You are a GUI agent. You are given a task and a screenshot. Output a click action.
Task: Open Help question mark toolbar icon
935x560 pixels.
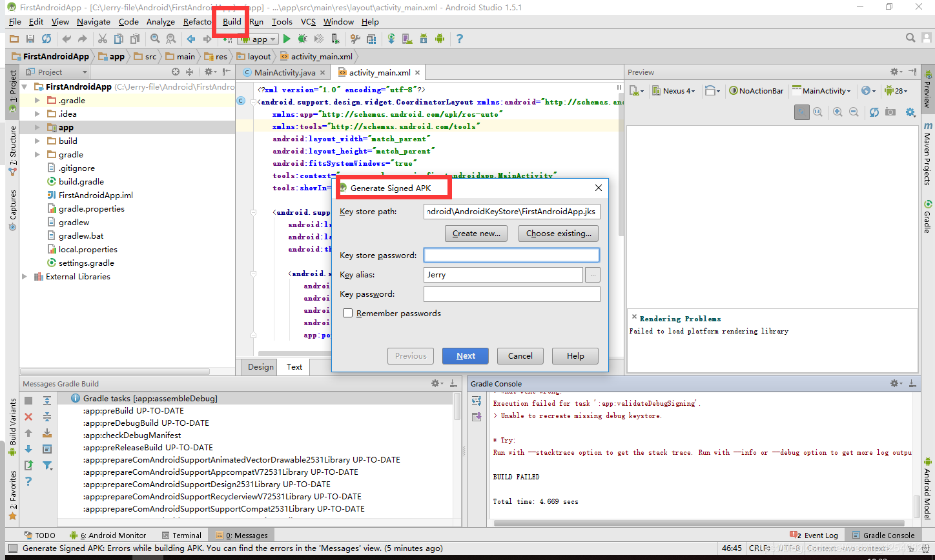(x=459, y=39)
